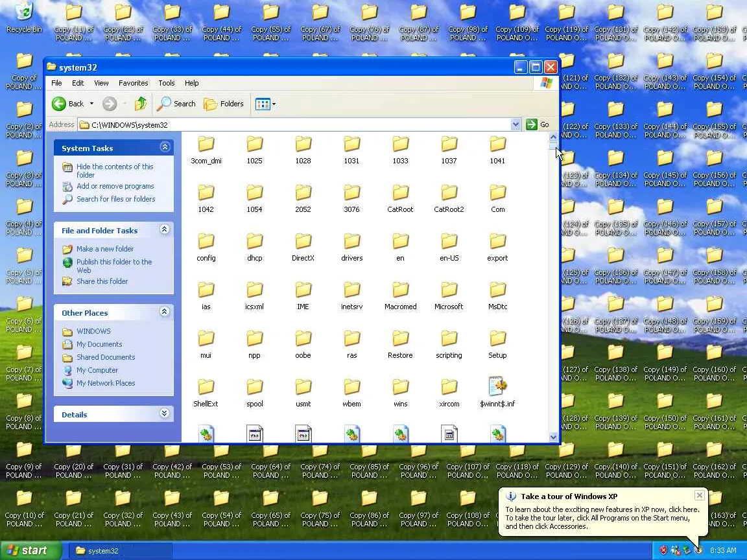Select the icsxml folder
Image resolution: width=747 pixels, height=560 pixels.
coord(254,296)
